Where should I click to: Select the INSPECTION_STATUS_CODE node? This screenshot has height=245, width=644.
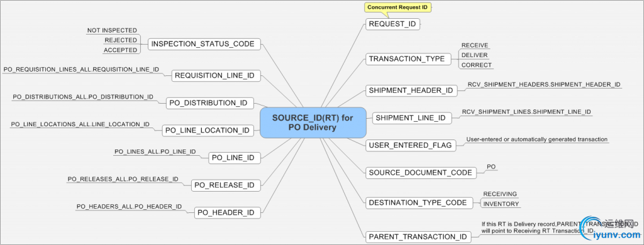(x=204, y=45)
